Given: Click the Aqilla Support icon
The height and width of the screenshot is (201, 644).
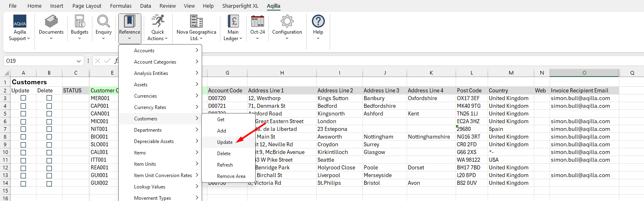Looking at the screenshot, I should (x=19, y=22).
